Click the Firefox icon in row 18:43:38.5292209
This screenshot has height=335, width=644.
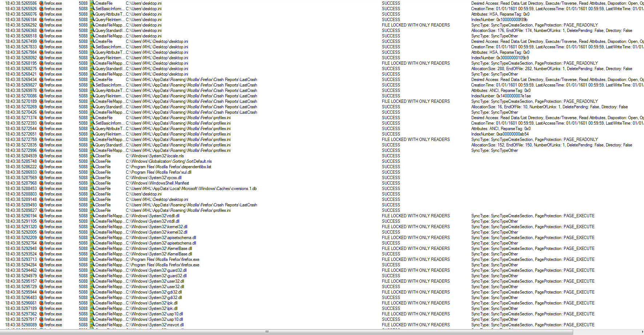[x=41, y=238]
